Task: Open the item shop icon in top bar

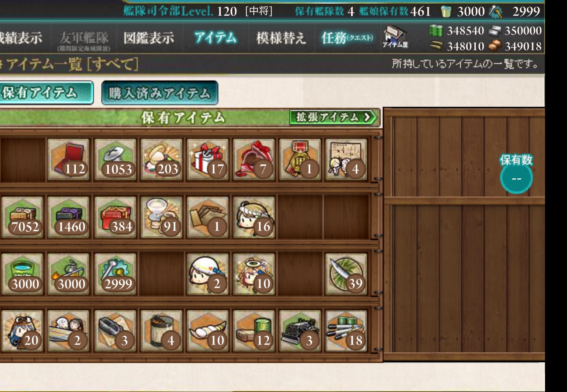Action: click(x=395, y=37)
